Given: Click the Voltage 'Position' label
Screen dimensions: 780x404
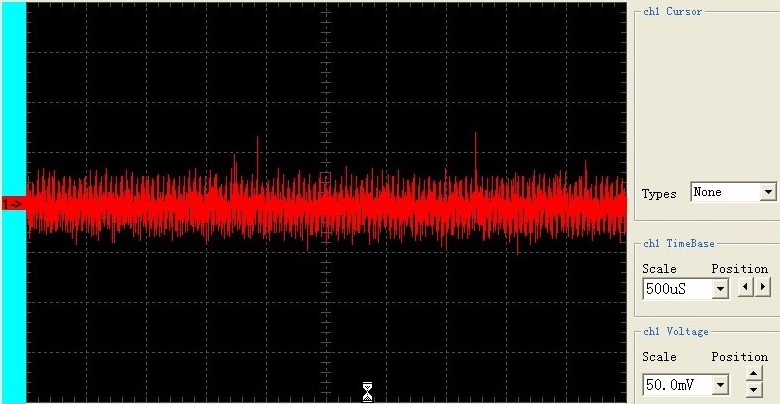Looking at the screenshot, I should pyautogui.click(x=740, y=357).
